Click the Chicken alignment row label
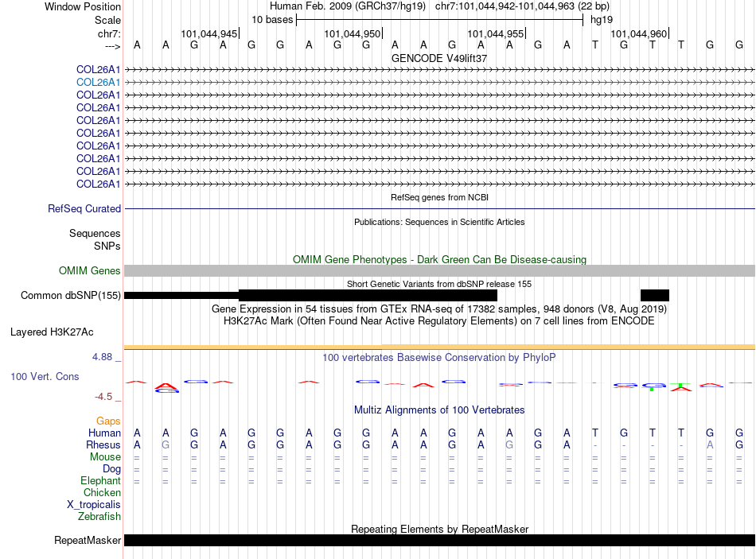This screenshot has height=559, width=756. pyautogui.click(x=102, y=492)
